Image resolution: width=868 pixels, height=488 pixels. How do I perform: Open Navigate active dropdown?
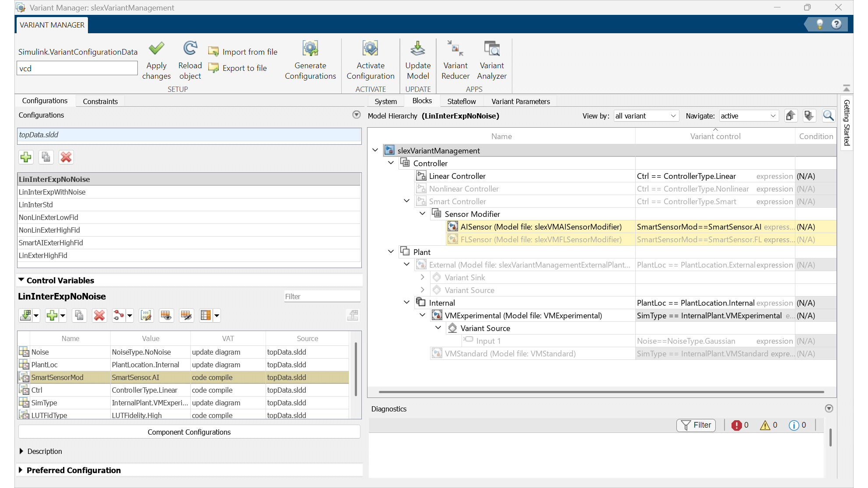point(749,116)
